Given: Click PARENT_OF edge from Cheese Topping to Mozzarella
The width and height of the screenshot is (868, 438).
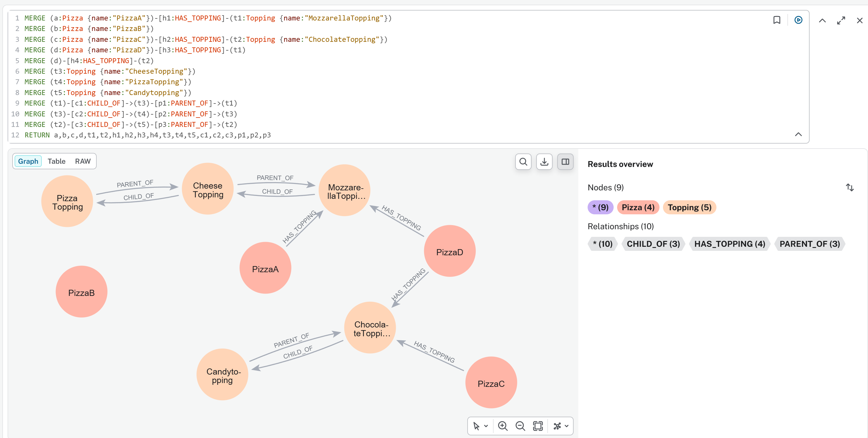Looking at the screenshot, I should click(275, 178).
